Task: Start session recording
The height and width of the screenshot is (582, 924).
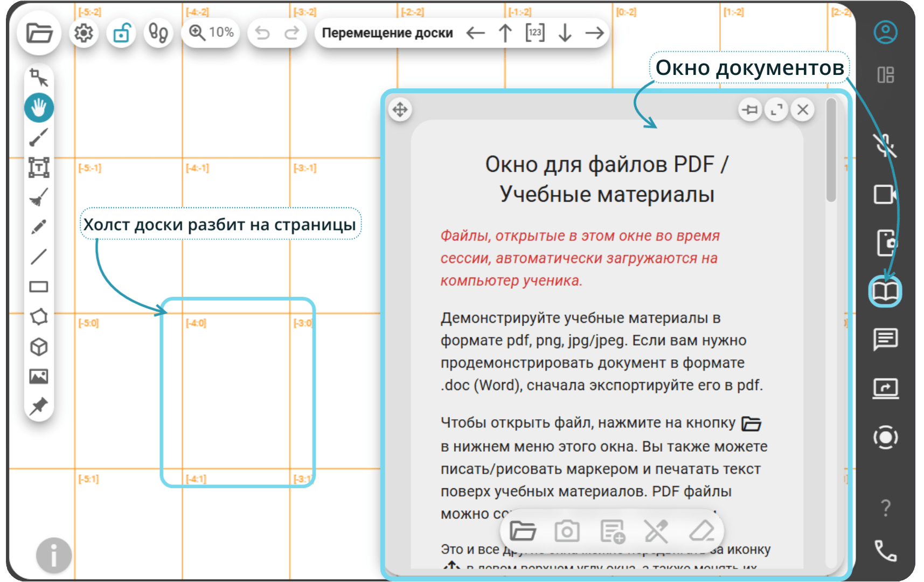Action: tap(885, 438)
